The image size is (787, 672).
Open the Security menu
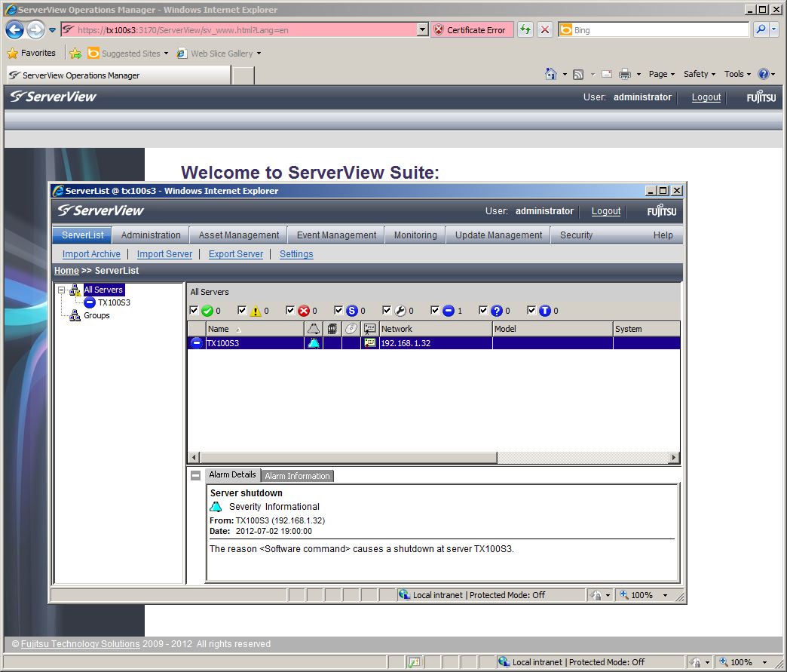coord(576,235)
